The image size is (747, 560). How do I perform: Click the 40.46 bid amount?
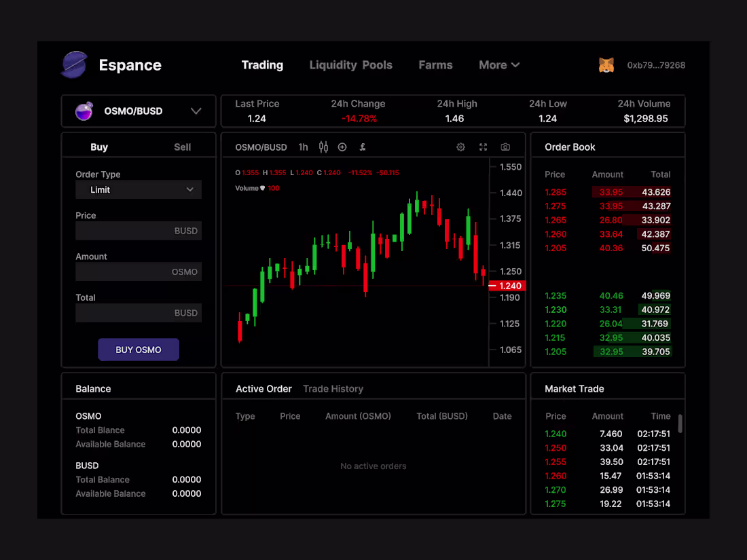pos(611,296)
